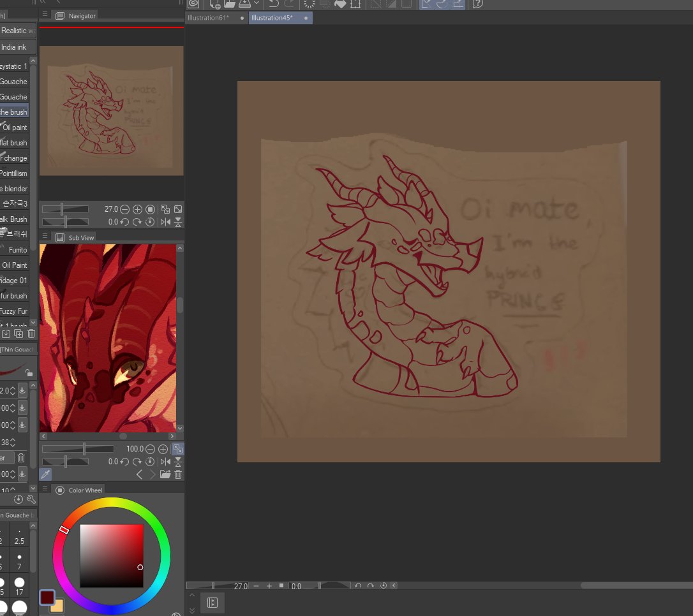Zoom in using the Navigator plus button

[x=137, y=209]
